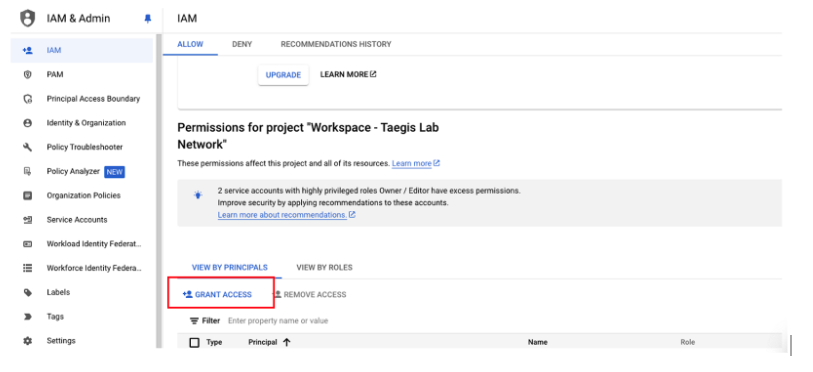Click the Filter lines icon

point(194,321)
